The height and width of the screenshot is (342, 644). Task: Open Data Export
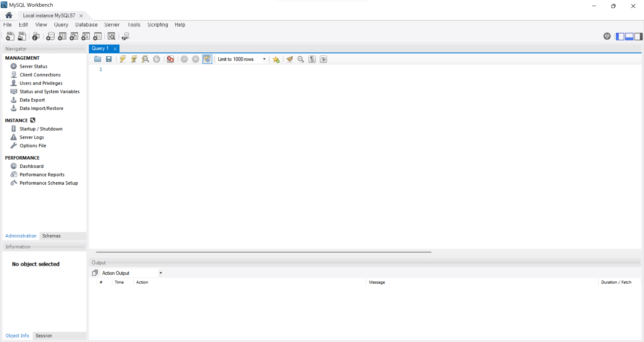pos(32,100)
